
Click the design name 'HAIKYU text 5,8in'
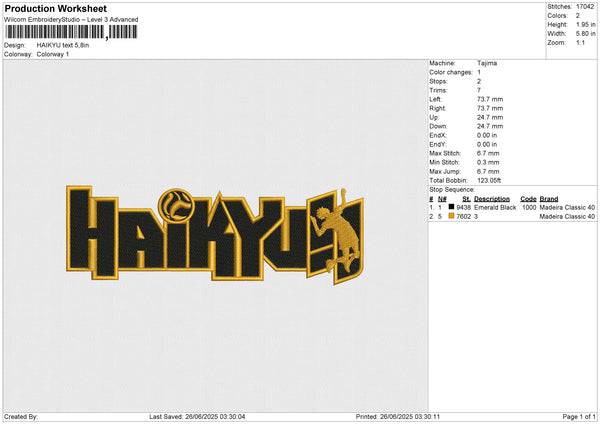(63, 45)
